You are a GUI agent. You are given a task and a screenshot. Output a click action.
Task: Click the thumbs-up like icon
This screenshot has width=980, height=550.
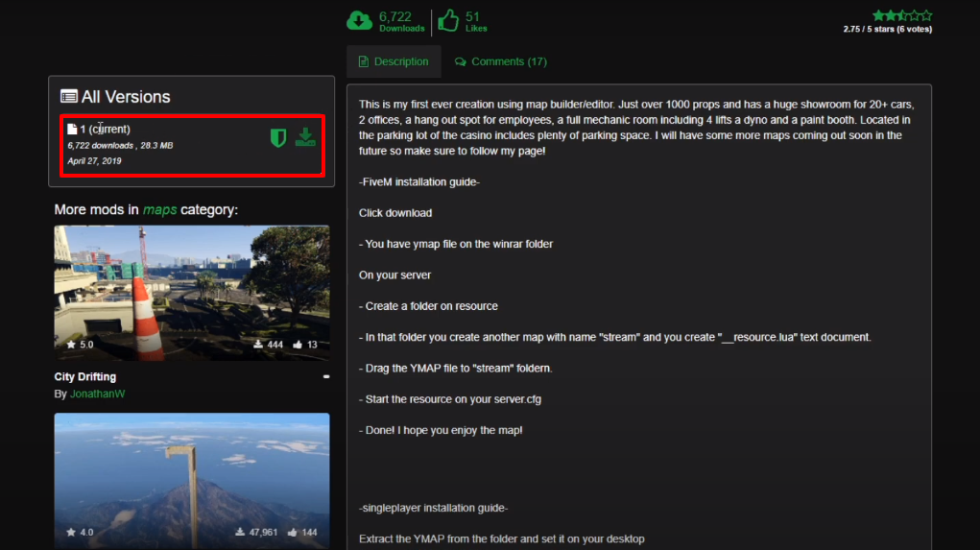448,20
